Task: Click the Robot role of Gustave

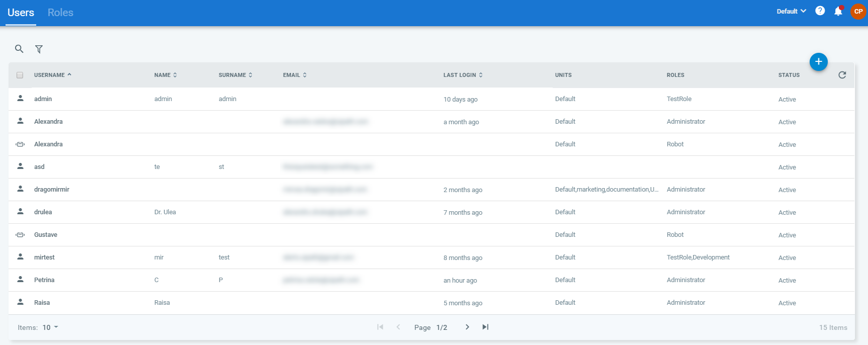Action: (675, 235)
